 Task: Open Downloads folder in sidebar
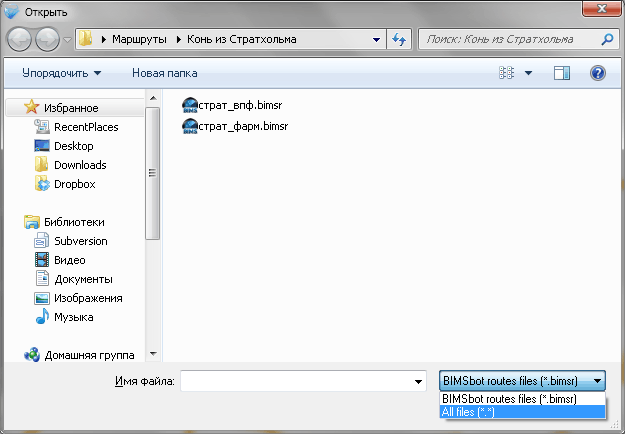pyautogui.click(x=80, y=165)
